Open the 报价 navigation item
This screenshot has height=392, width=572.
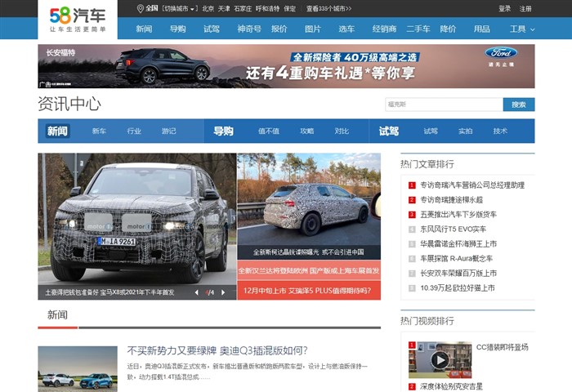279,29
